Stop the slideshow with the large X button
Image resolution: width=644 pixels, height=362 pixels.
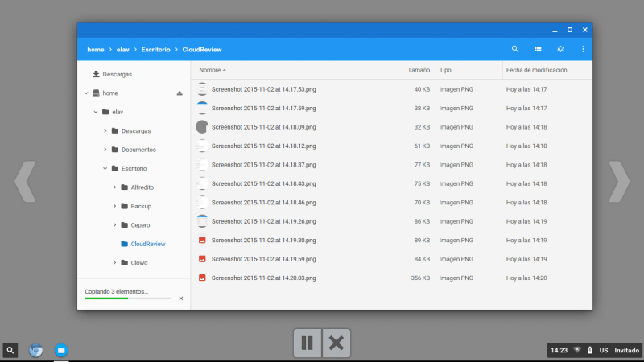point(336,343)
